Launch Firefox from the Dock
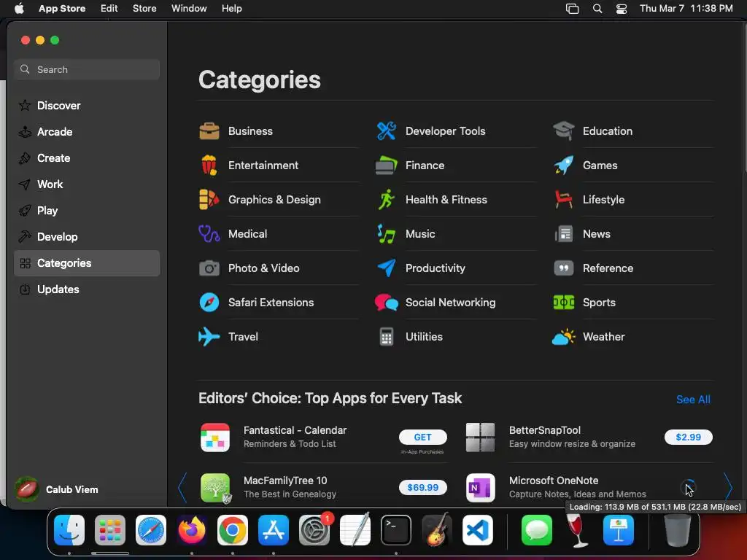This screenshot has width=747, height=560. tap(192, 530)
